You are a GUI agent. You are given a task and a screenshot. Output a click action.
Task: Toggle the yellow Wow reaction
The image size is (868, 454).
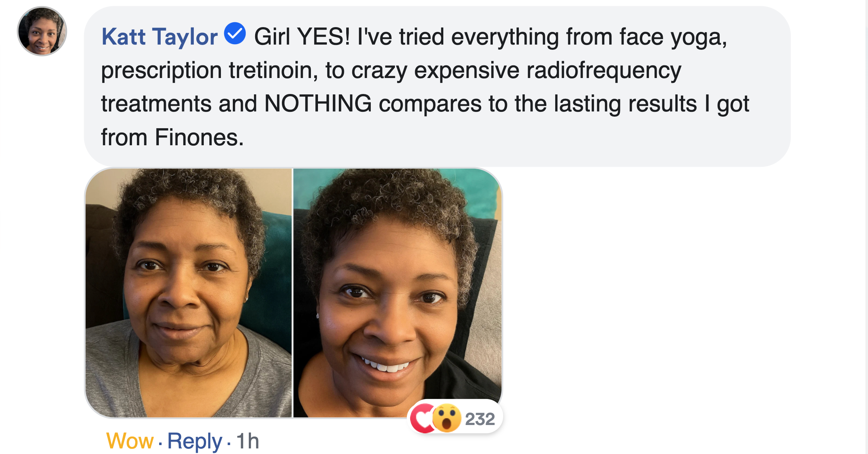coord(130,441)
